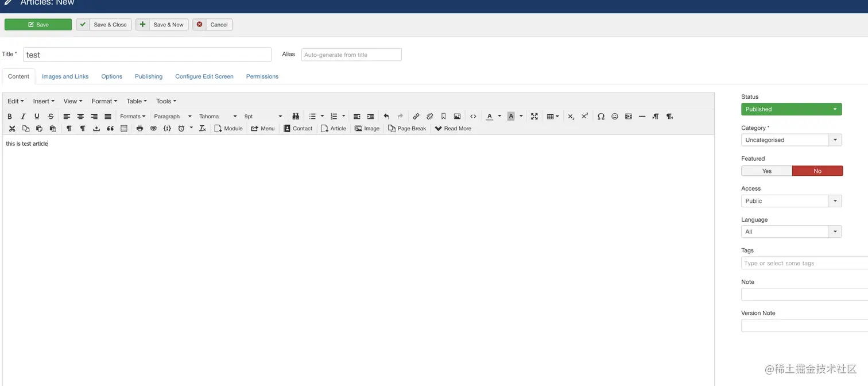868x386 pixels.
Task: Open the insert image icon in top toolbar row
Action: (x=458, y=117)
